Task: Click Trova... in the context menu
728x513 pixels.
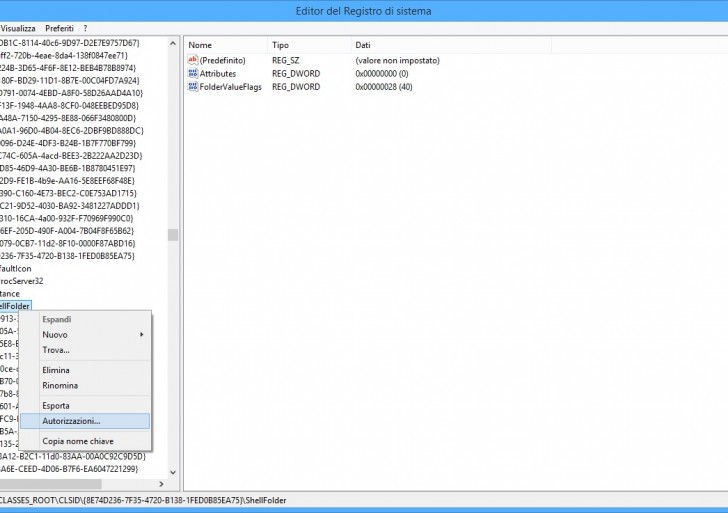Action: (x=56, y=350)
